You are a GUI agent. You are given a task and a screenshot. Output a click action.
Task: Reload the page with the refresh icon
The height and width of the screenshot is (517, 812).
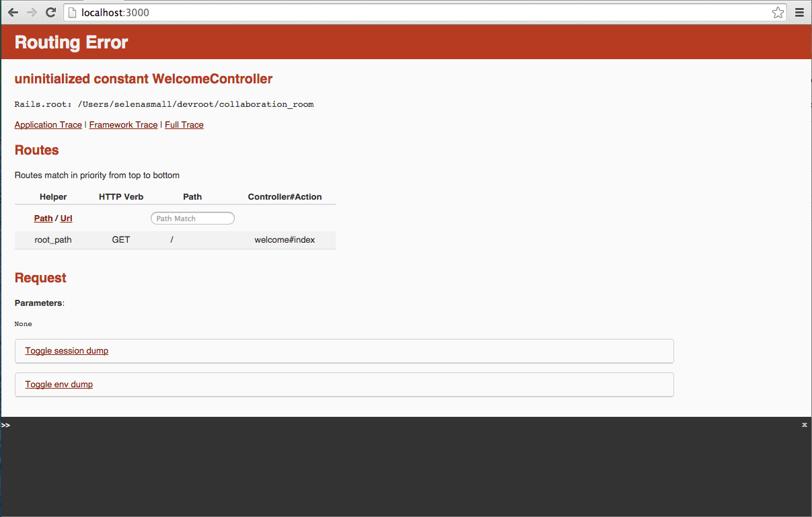click(x=50, y=12)
